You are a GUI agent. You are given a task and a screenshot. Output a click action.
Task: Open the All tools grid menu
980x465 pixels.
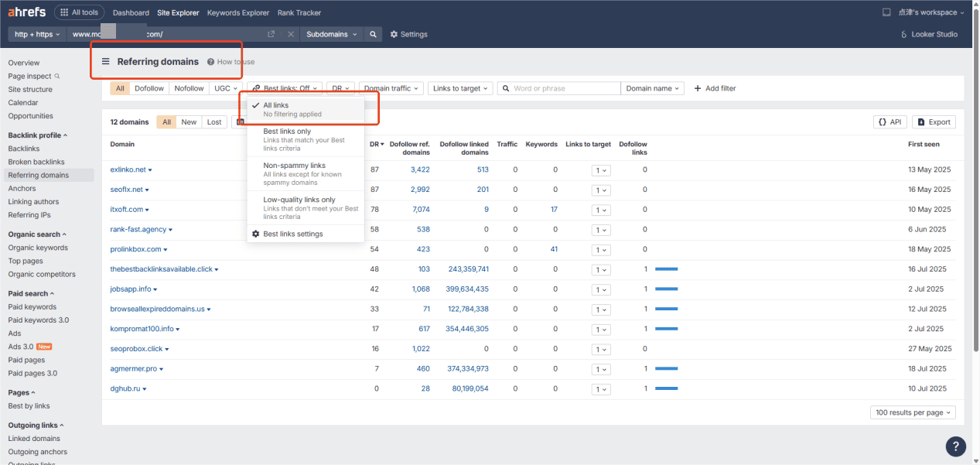(x=79, y=12)
